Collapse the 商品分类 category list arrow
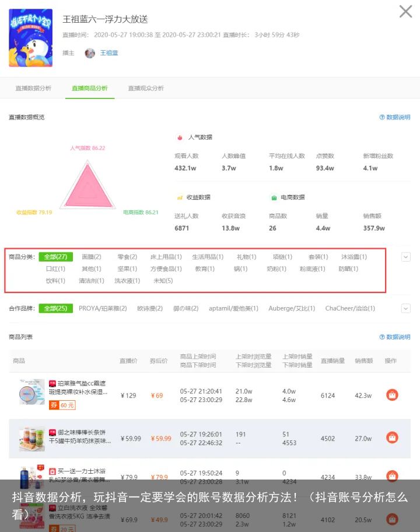420x532 pixels. (406, 257)
